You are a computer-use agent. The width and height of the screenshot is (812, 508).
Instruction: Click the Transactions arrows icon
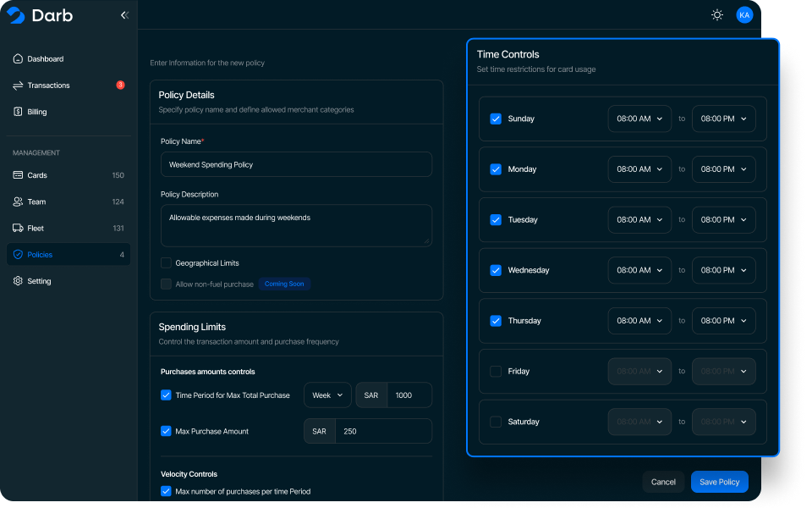click(x=18, y=86)
